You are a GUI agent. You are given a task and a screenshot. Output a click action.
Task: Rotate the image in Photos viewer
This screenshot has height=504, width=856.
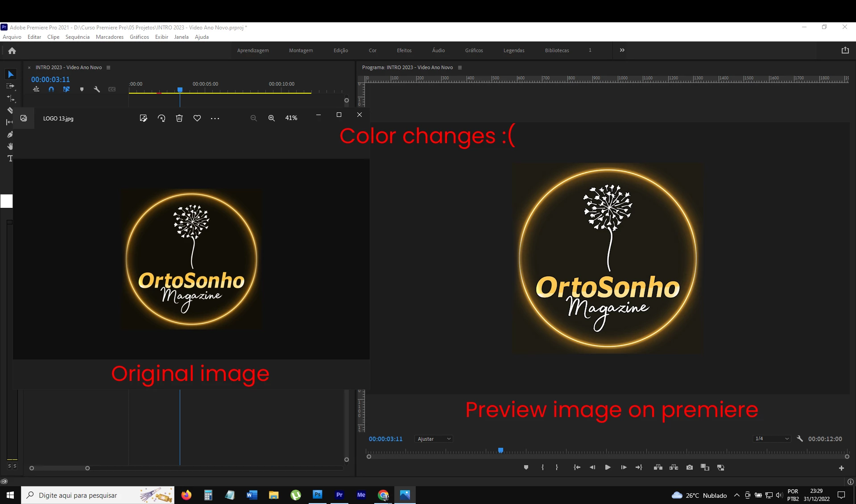pyautogui.click(x=161, y=118)
